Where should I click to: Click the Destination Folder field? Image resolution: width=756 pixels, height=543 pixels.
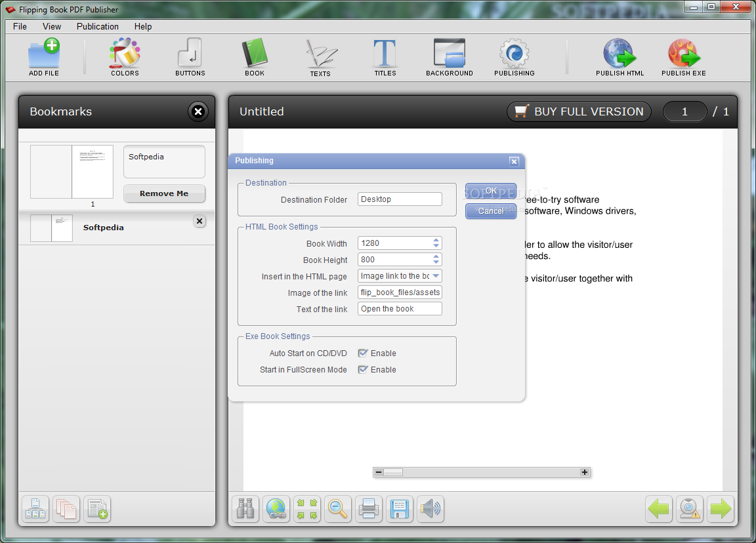pyautogui.click(x=400, y=199)
